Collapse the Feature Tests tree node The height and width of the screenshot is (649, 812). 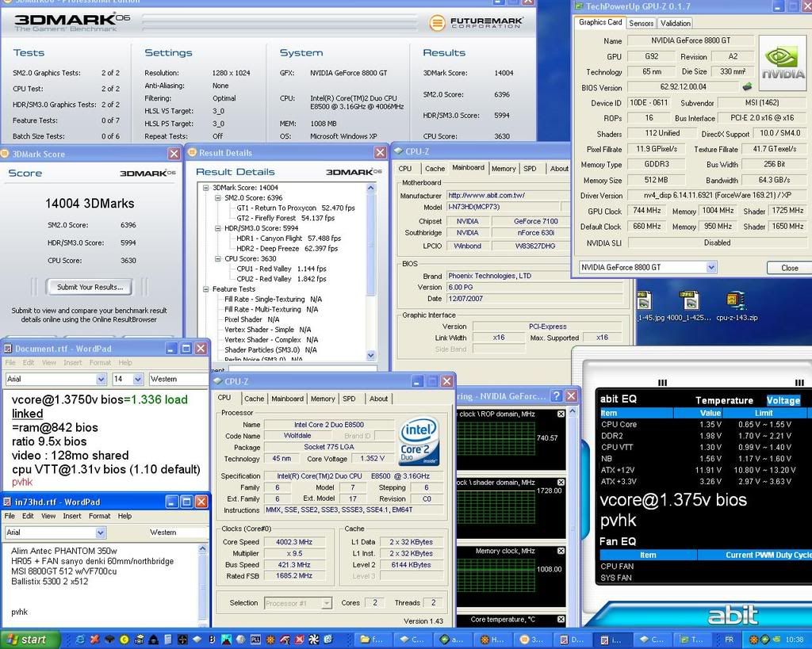[x=205, y=289]
